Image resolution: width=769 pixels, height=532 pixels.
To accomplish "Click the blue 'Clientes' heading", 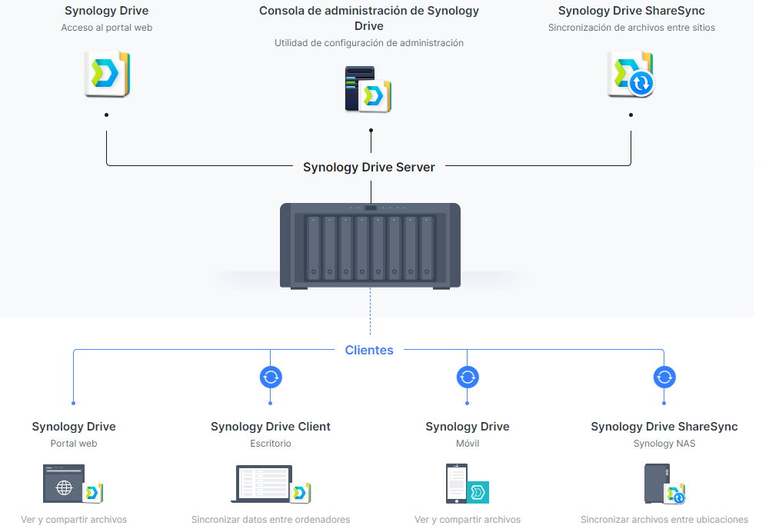I will 369,350.
